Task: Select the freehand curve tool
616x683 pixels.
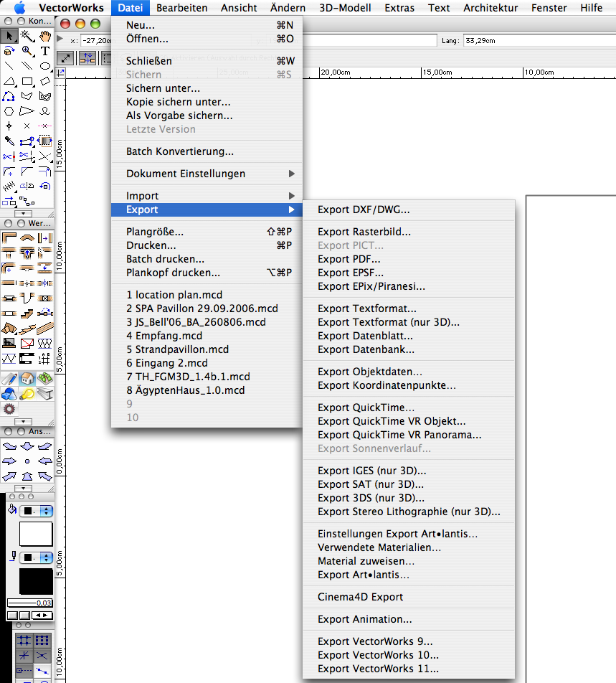Action: [x=45, y=111]
